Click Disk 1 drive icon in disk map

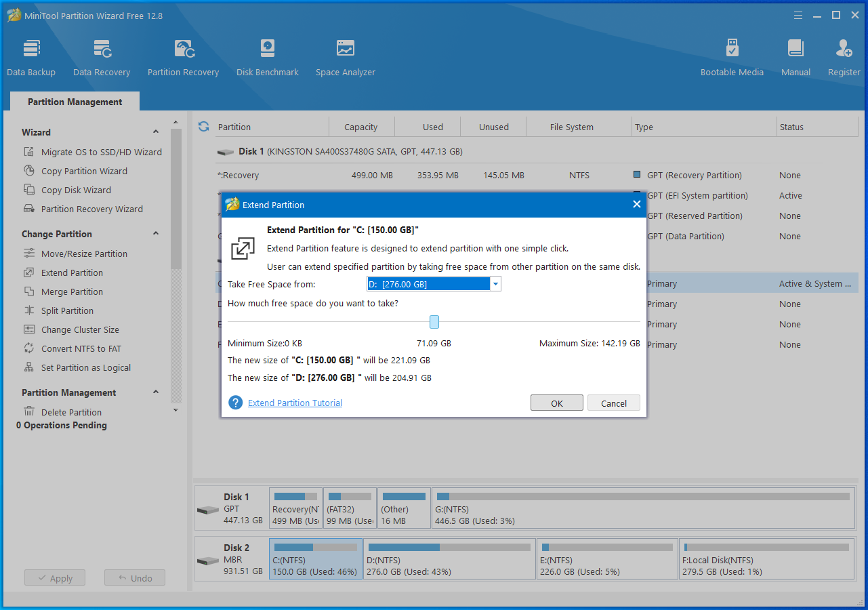(x=208, y=509)
